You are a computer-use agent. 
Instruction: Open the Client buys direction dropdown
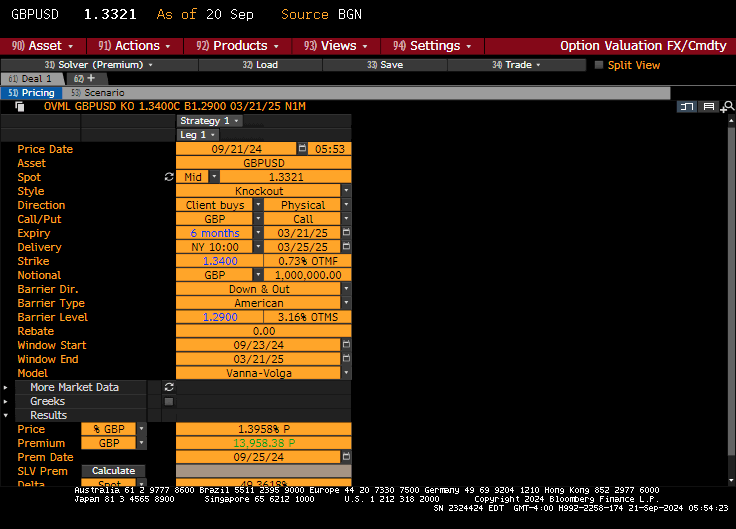(x=258, y=205)
